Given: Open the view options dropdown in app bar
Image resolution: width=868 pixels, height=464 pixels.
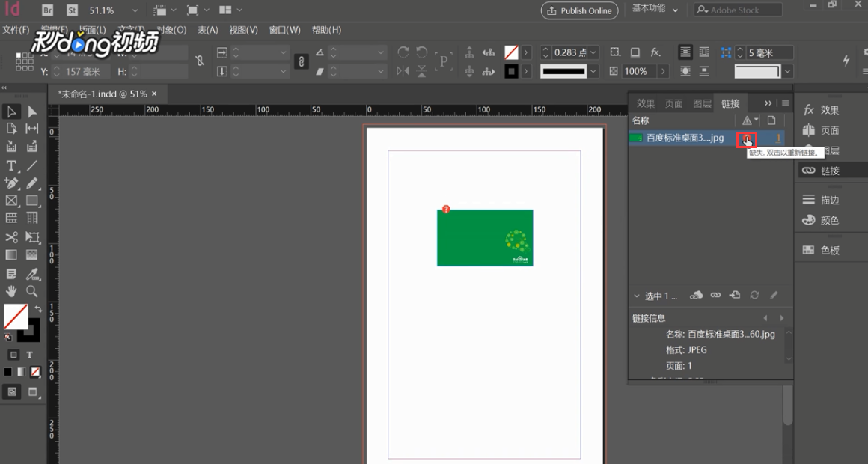Looking at the screenshot, I should (165, 10).
